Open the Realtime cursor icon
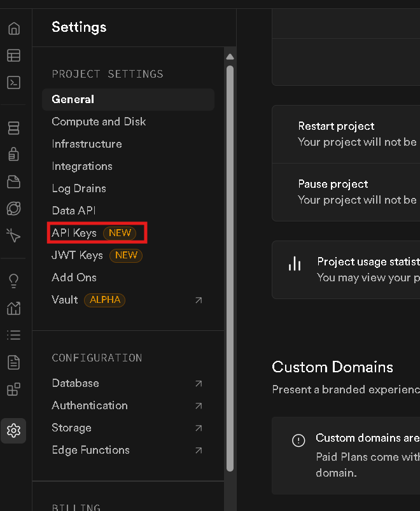This screenshot has width=420, height=511. point(13,235)
